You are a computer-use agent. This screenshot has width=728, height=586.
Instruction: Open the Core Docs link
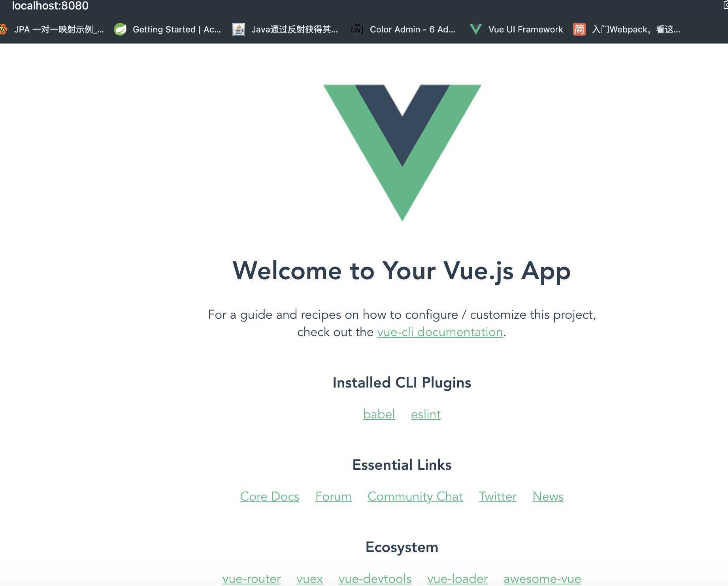270,496
